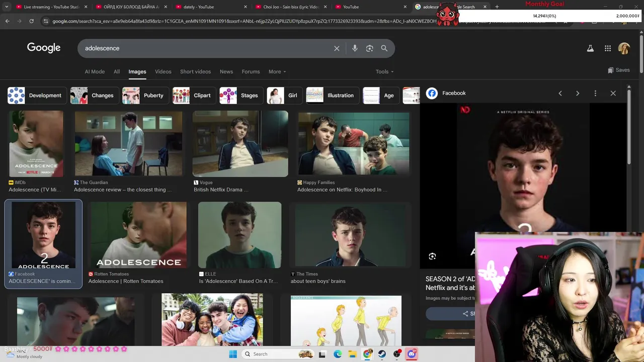The width and height of the screenshot is (644, 362).
Task: Select Short videos results tab
Action: coord(195,71)
